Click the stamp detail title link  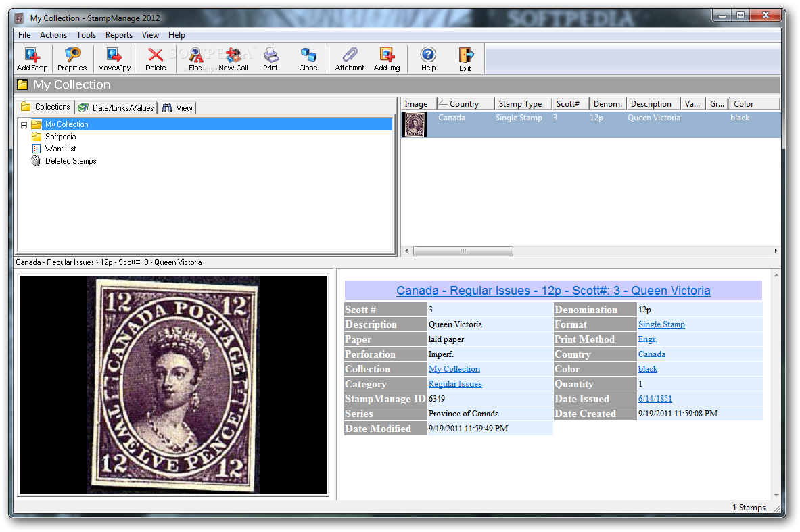click(553, 291)
